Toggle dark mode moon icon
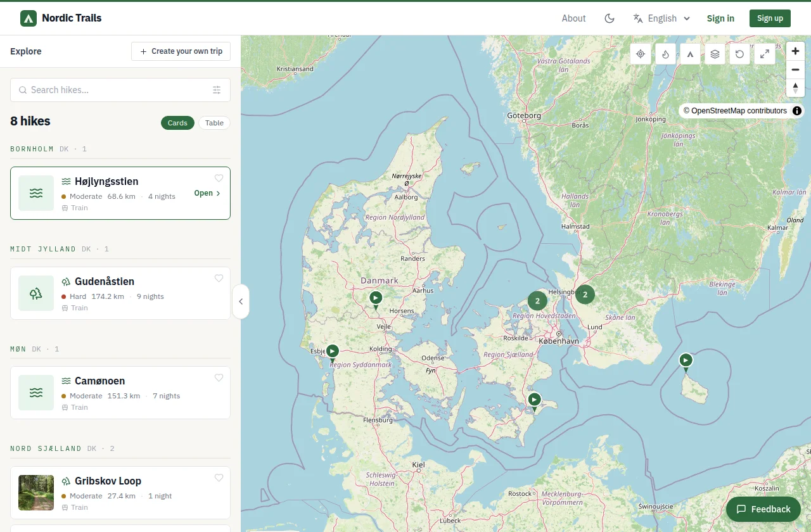The image size is (811, 532). [610, 18]
